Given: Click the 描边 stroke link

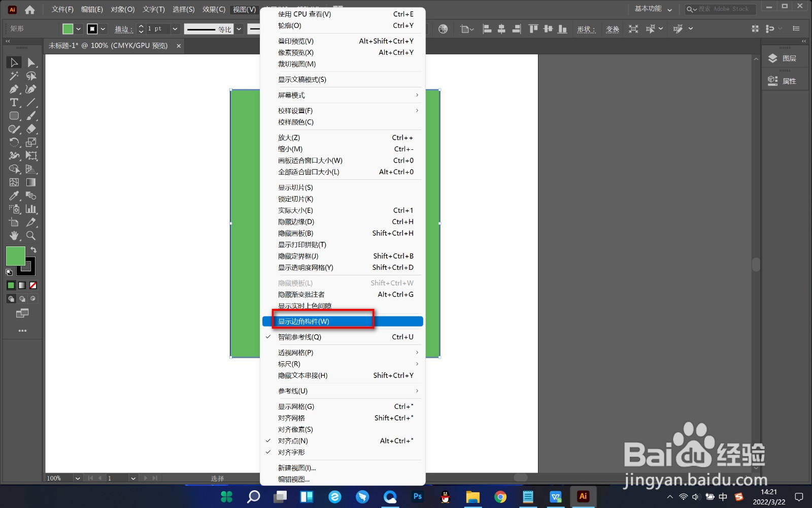Looking at the screenshot, I should pyautogui.click(x=124, y=29).
